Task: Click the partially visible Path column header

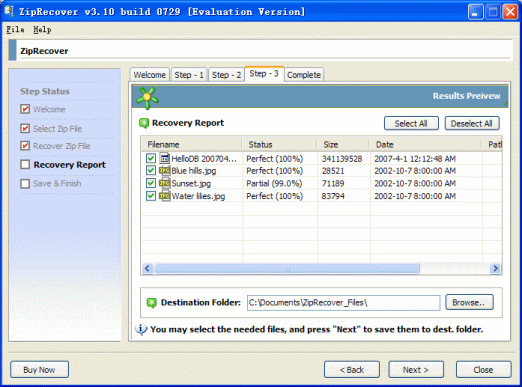Action: 492,144
